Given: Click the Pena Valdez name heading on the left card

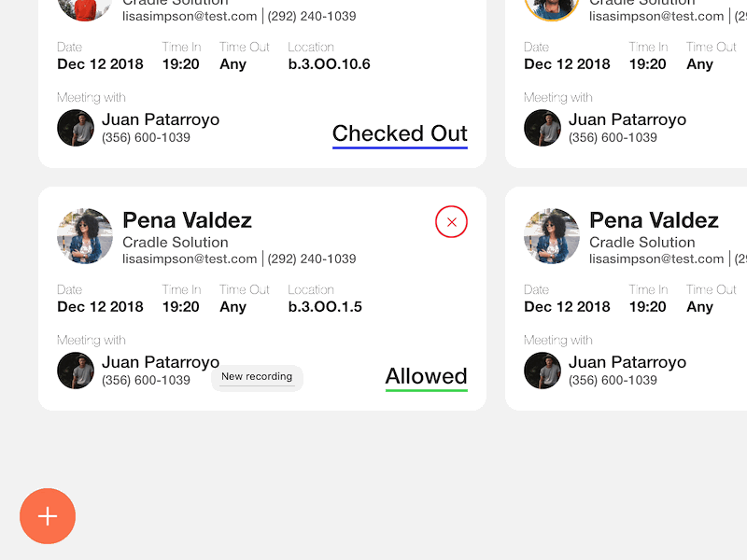Looking at the screenshot, I should (187, 220).
